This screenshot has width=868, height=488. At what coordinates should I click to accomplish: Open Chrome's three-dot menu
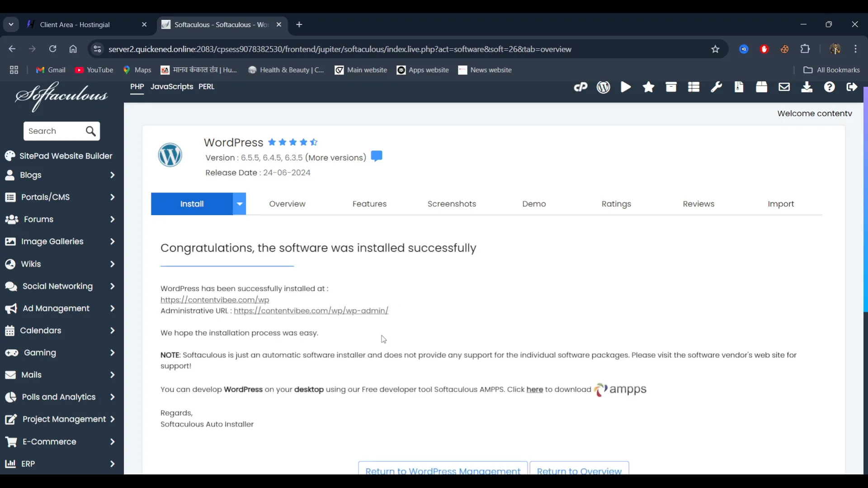click(x=856, y=49)
